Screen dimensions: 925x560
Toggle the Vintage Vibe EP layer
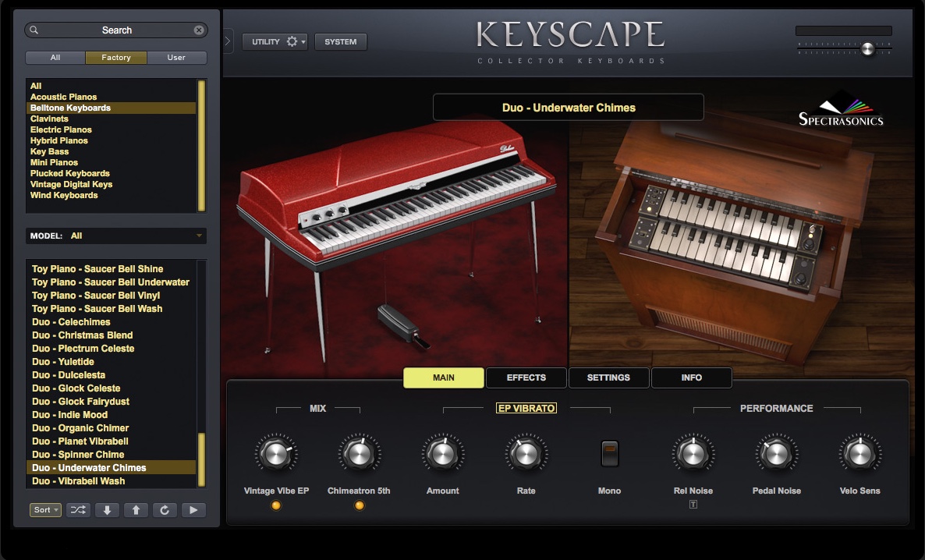click(x=277, y=505)
